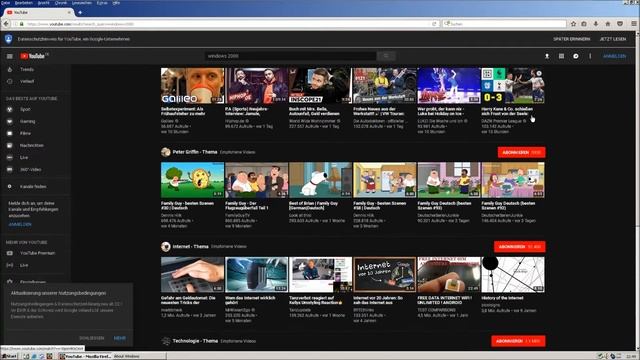
Task: Subscribe to Peter Griffin - Thema
Action: [x=521, y=152]
